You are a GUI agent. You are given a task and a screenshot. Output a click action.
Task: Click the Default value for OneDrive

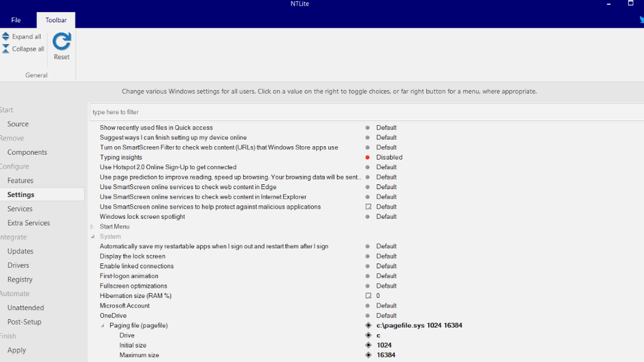click(386, 315)
